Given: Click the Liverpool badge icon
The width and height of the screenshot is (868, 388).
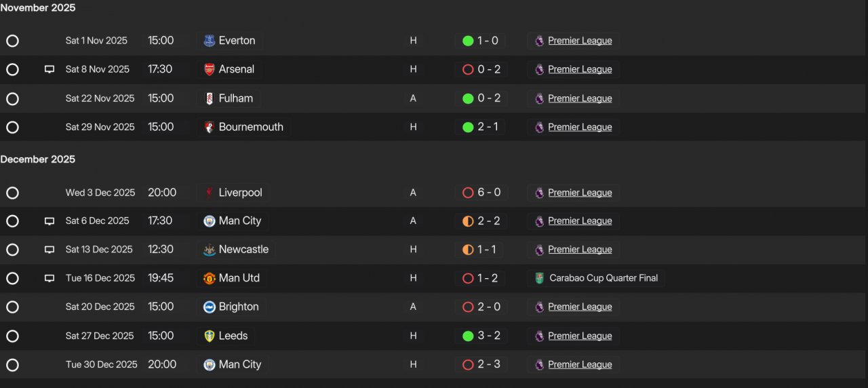Looking at the screenshot, I should (210, 193).
